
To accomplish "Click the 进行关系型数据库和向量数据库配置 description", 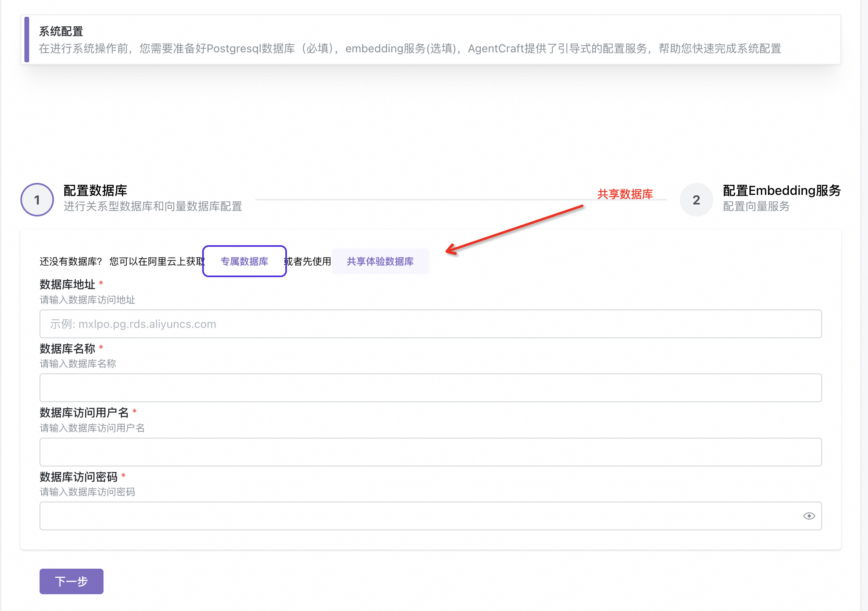I will click(x=153, y=206).
